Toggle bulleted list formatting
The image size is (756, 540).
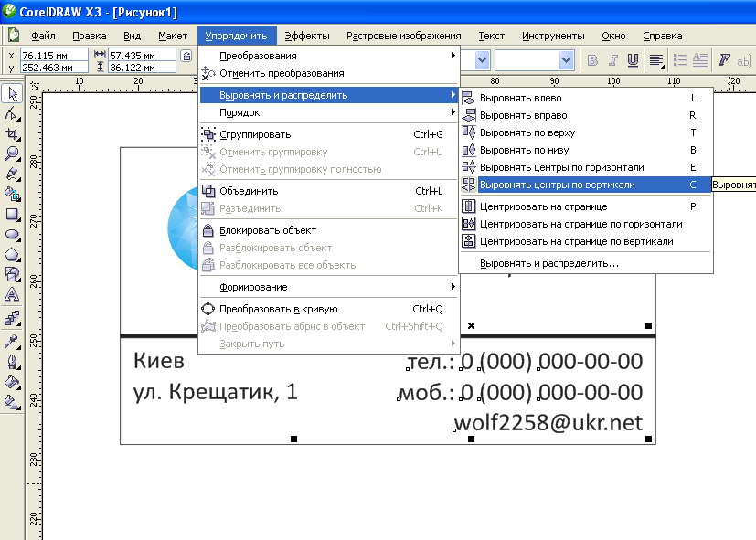click(679, 59)
